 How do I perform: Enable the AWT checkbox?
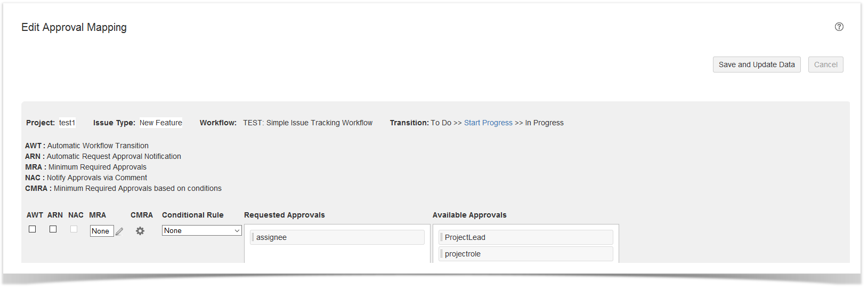[33, 229]
